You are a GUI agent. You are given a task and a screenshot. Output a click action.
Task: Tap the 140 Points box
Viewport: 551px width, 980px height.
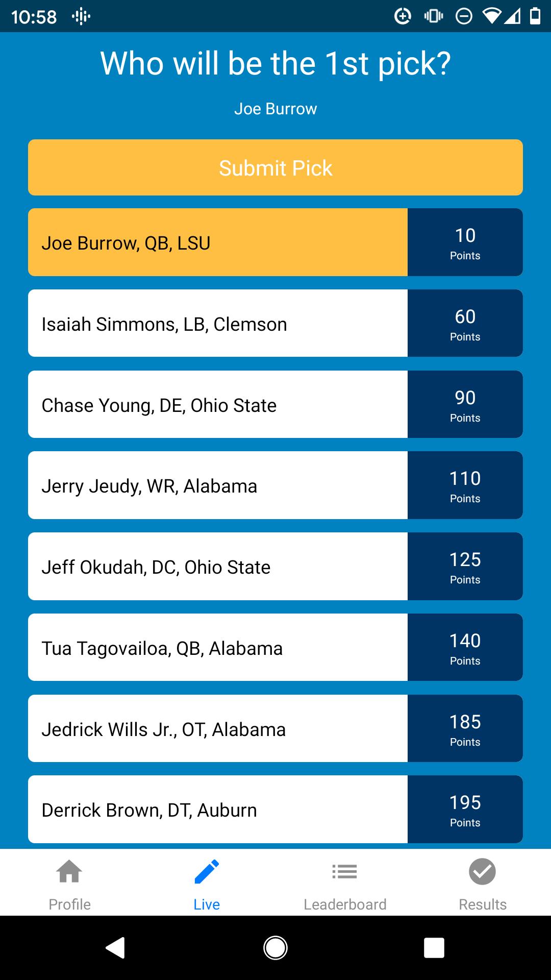pos(465,647)
